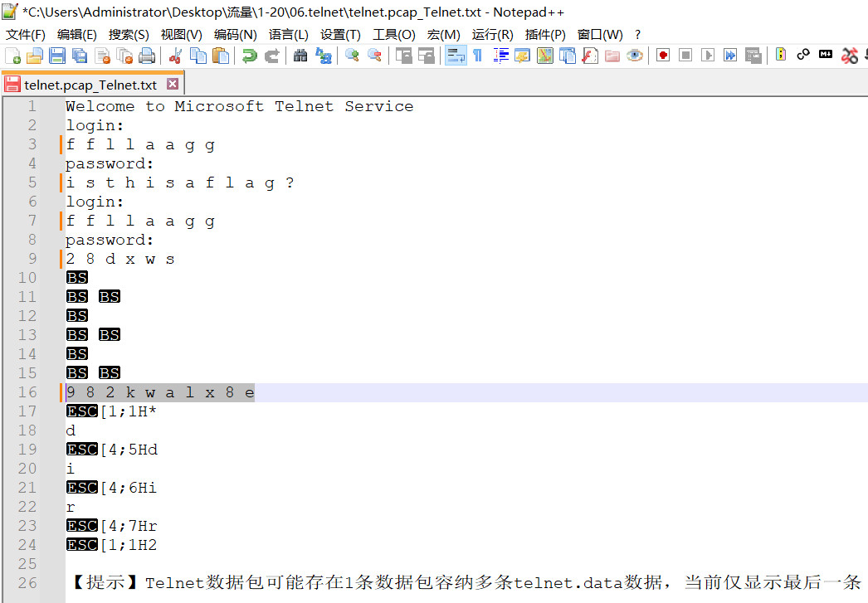Cut the selection with the scissors icon
The height and width of the screenshot is (603, 868).
tap(175, 56)
